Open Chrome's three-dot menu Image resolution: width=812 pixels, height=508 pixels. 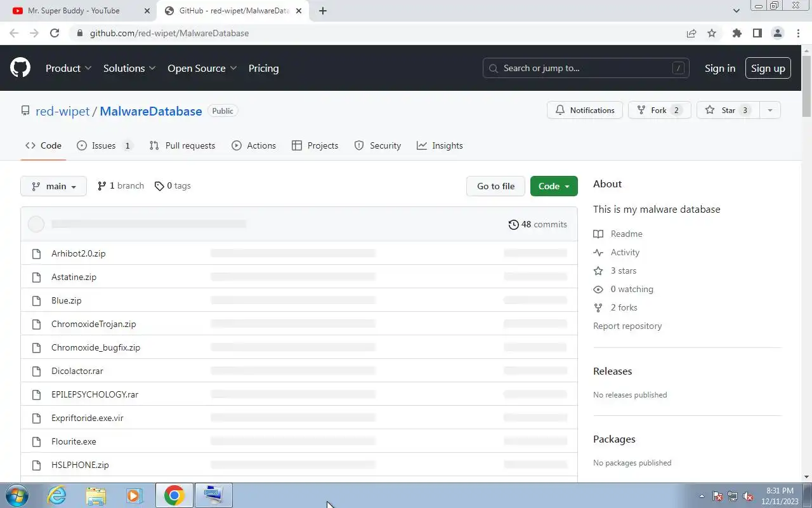coord(798,33)
